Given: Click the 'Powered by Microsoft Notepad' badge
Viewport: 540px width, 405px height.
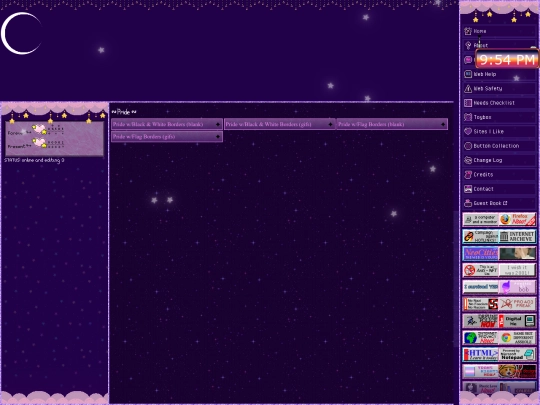Looking at the screenshot, I should (x=518, y=354).
